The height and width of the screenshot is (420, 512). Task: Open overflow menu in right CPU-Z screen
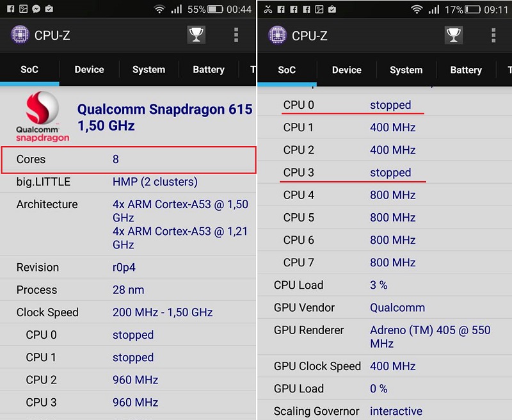(x=493, y=35)
